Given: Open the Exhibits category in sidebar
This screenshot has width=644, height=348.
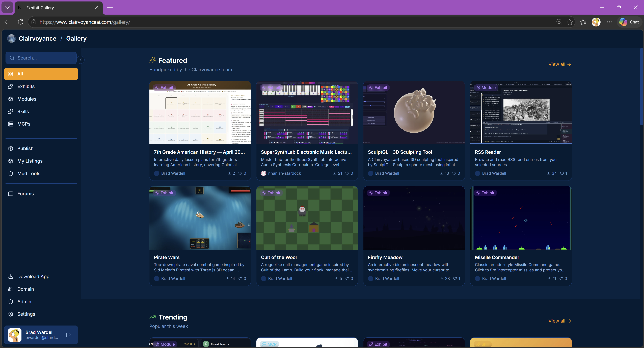Looking at the screenshot, I should click(26, 86).
